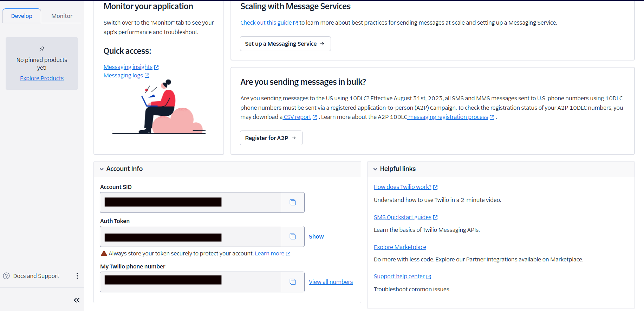Click Set up a Messaging Service button
Viewport: 644px width, 311px height.
pos(285,44)
